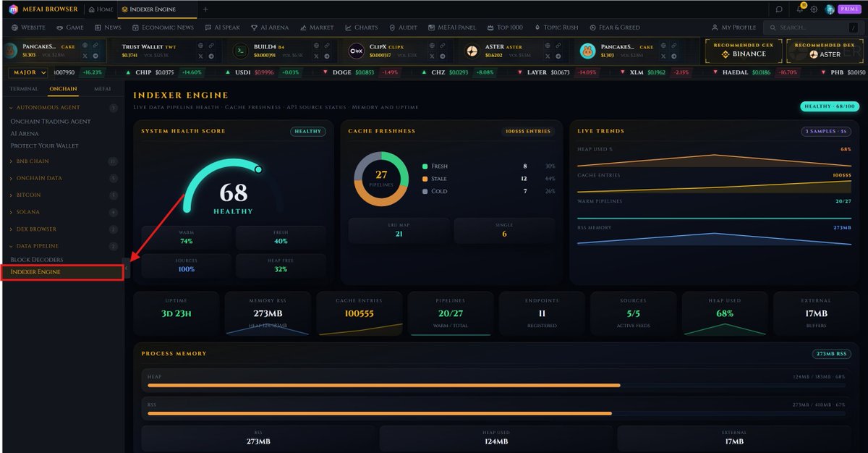Expand the Onchain Data section

(62, 178)
